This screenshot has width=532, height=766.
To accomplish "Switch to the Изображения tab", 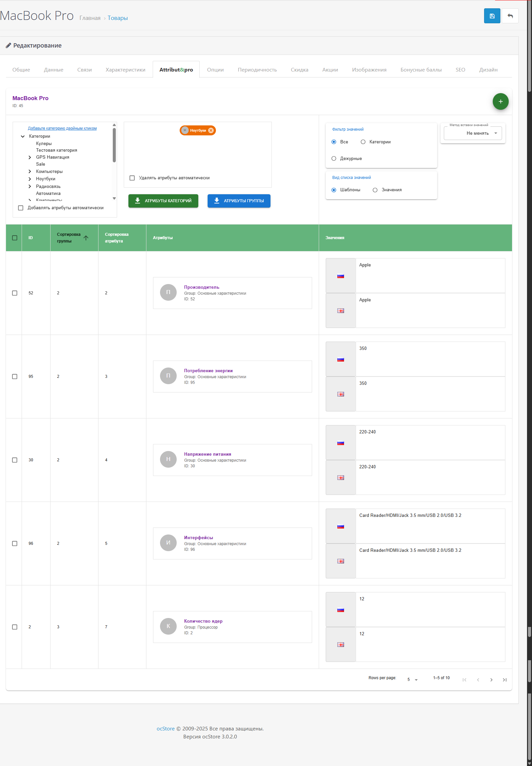I will click(369, 70).
